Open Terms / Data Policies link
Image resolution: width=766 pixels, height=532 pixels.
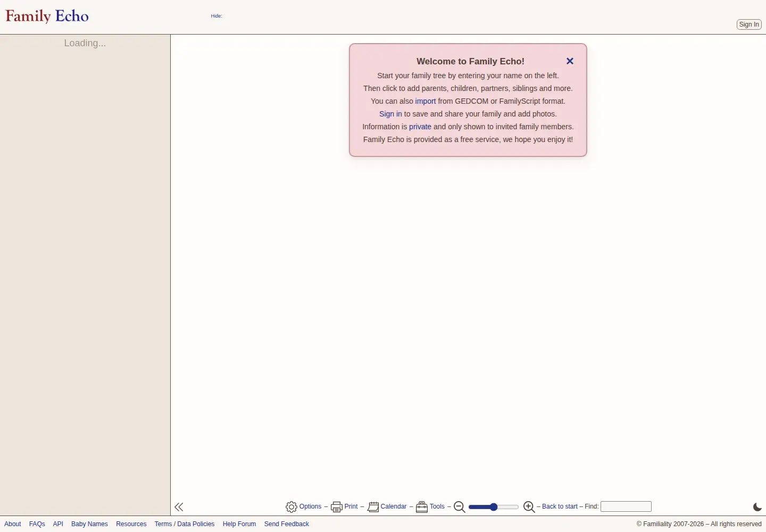click(185, 524)
